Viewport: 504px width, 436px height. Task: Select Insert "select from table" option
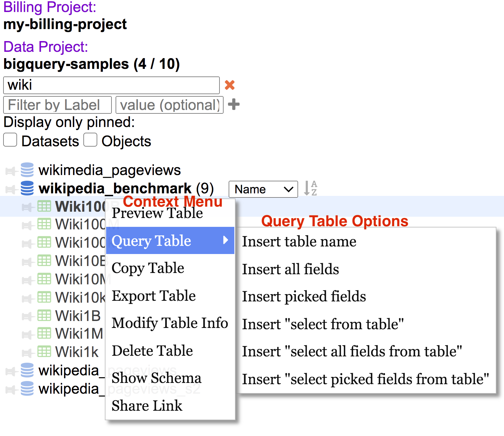click(323, 324)
